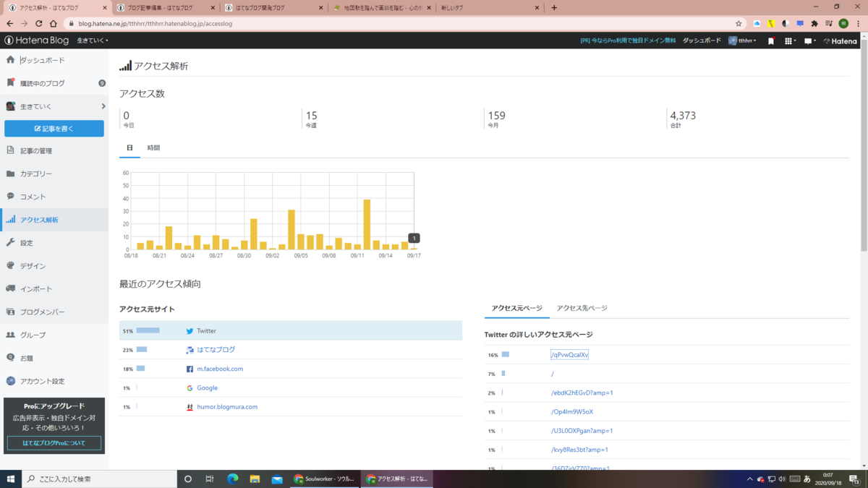The image size is (868, 488).
Task: Open the /qPvwQcalXv referrer link
Action: pyautogui.click(x=569, y=355)
